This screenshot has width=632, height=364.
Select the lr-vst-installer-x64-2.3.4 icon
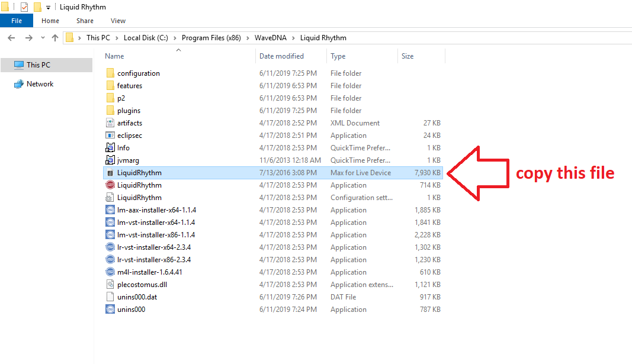(x=110, y=247)
